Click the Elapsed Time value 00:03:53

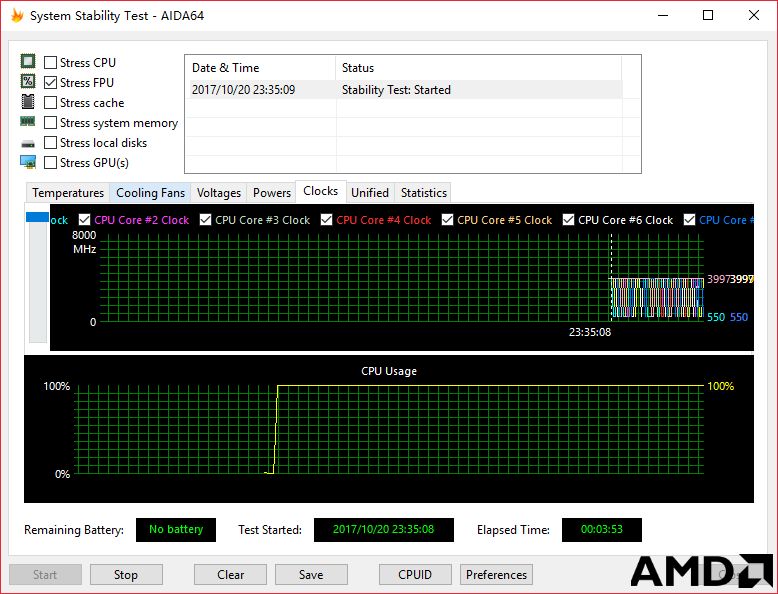tap(601, 529)
